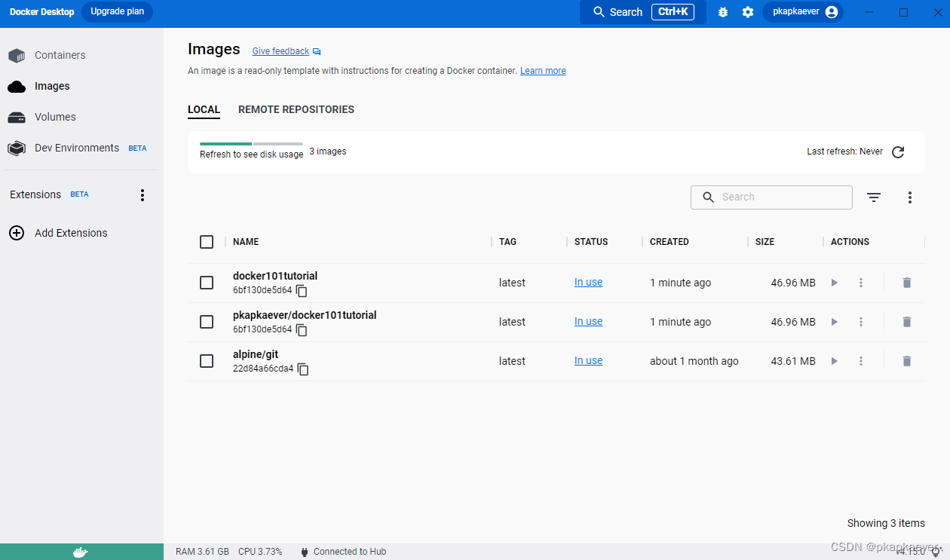Click In use status for alpine/git

pyautogui.click(x=588, y=361)
